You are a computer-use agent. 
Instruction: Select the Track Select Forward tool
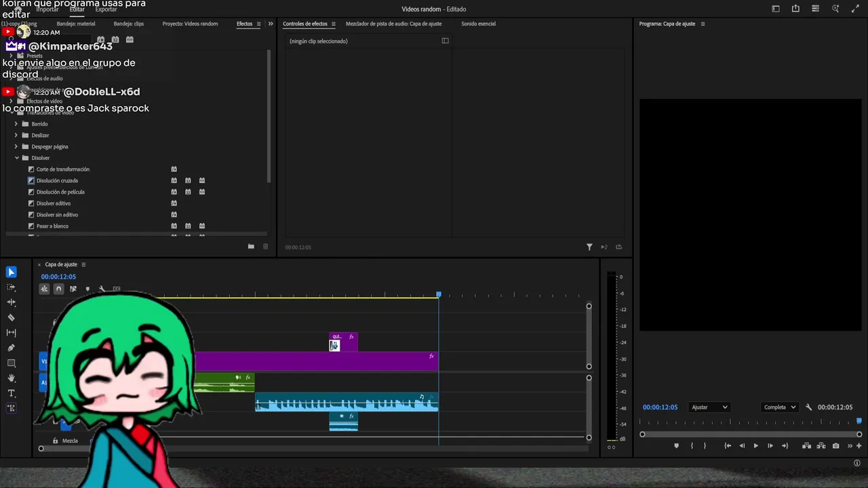[x=12, y=287]
